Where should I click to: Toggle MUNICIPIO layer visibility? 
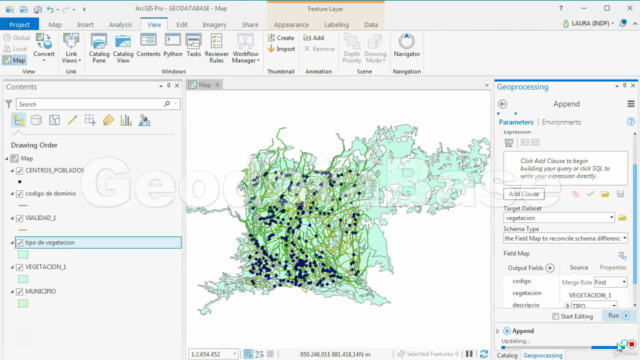(x=20, y=292)
